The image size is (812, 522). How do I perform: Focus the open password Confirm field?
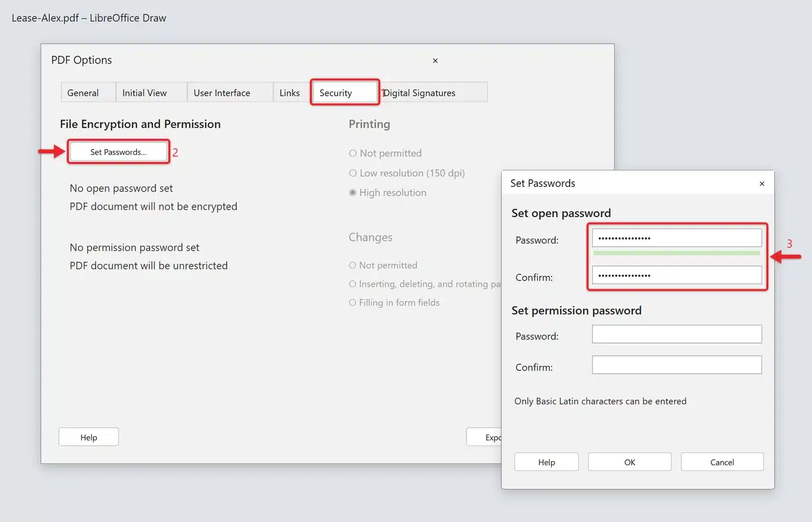pos(677,275)
